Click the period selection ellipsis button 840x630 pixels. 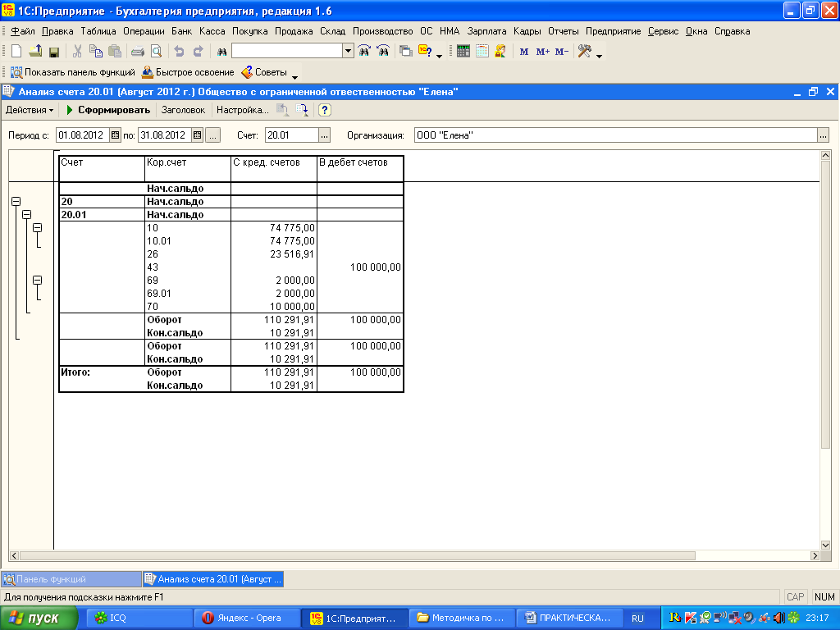click(213, 135)
